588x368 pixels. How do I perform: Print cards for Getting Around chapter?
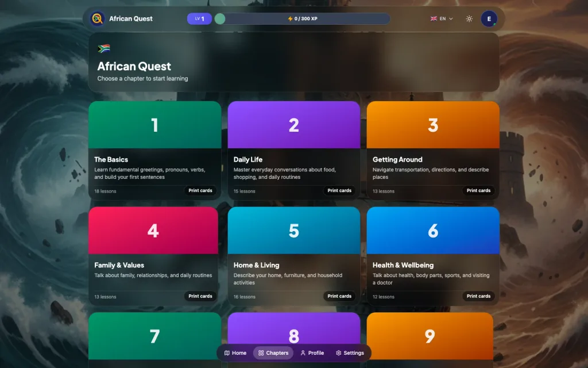point(478,190)
